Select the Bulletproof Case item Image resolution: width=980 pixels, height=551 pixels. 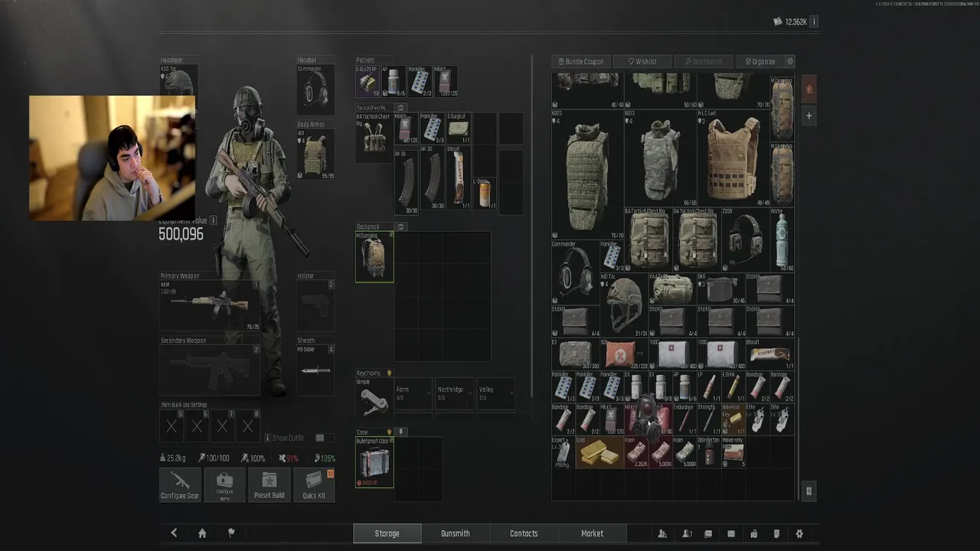[x=374, y=462]
